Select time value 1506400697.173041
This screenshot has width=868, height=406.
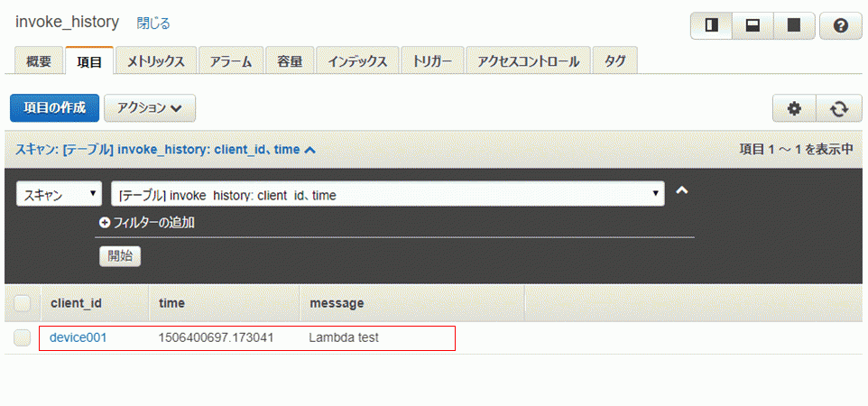216,337
